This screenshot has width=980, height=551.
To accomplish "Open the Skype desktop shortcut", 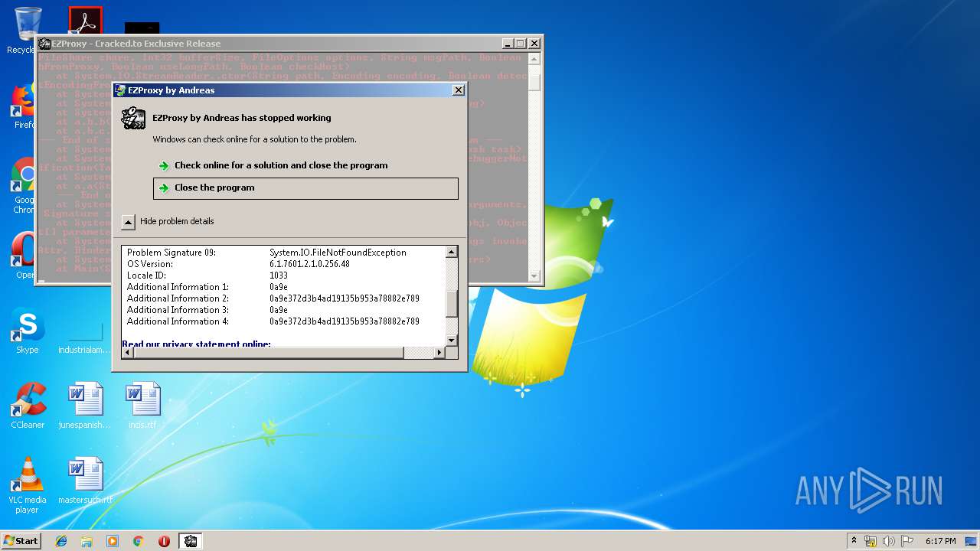I will [x=28, y=331].
